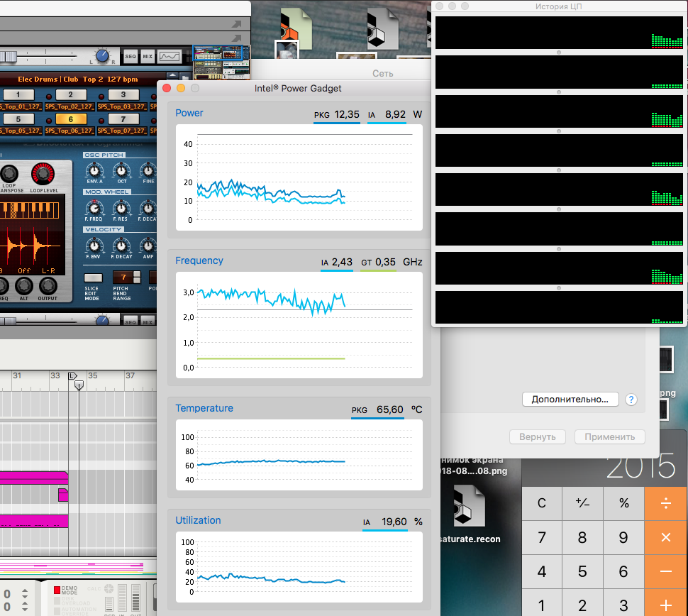Click the calculator percent key
The width and height of the screenshot is (688, 616).
[623, 503]
